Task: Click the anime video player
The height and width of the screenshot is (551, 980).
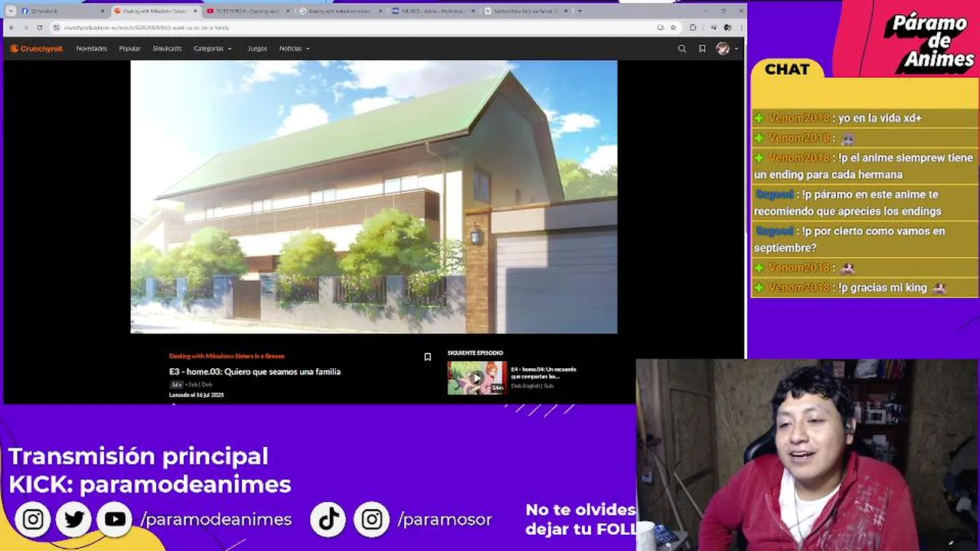Action: pyautogui.click(x=374, y=197)
